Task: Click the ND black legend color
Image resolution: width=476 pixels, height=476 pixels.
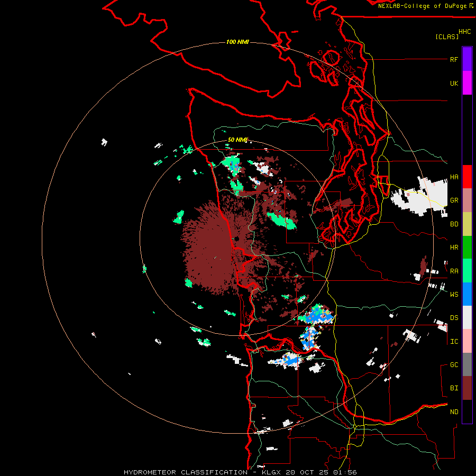Action: click(x=467, y=411)
